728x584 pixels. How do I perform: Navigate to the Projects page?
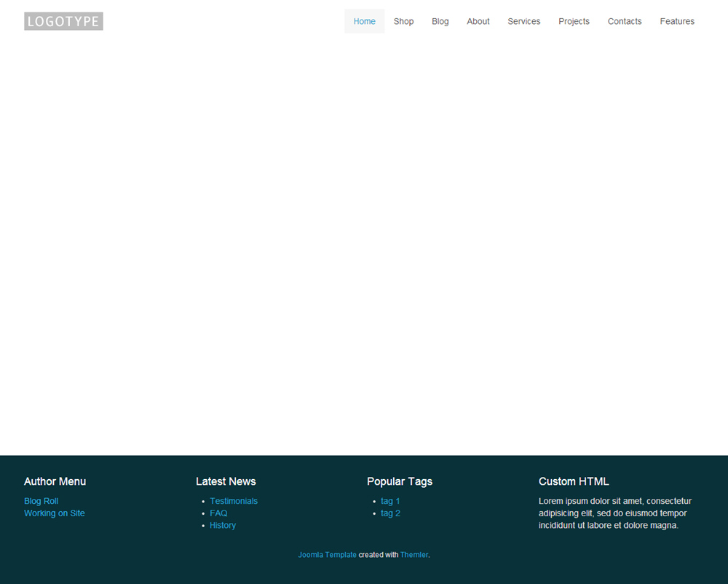tap(574, 21)
